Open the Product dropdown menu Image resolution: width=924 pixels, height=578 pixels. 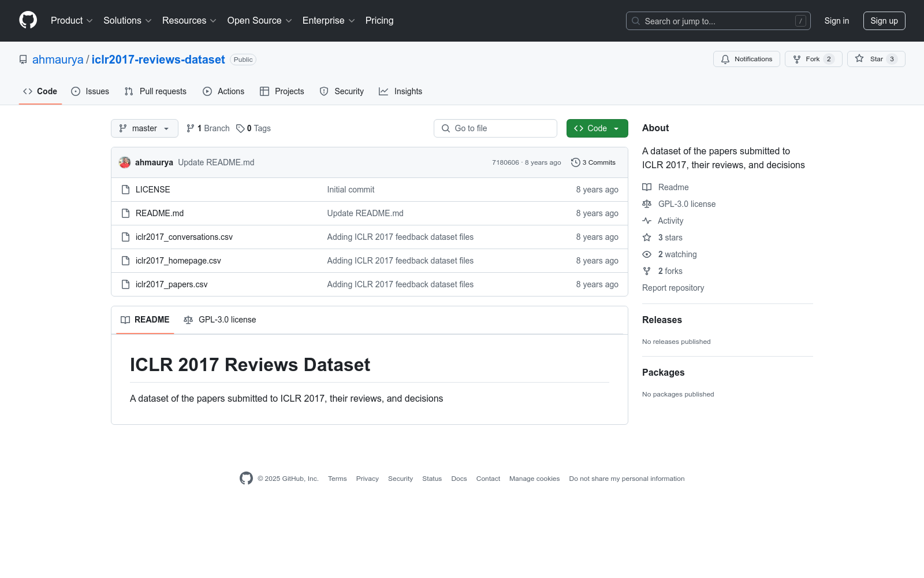pos(72,21)
